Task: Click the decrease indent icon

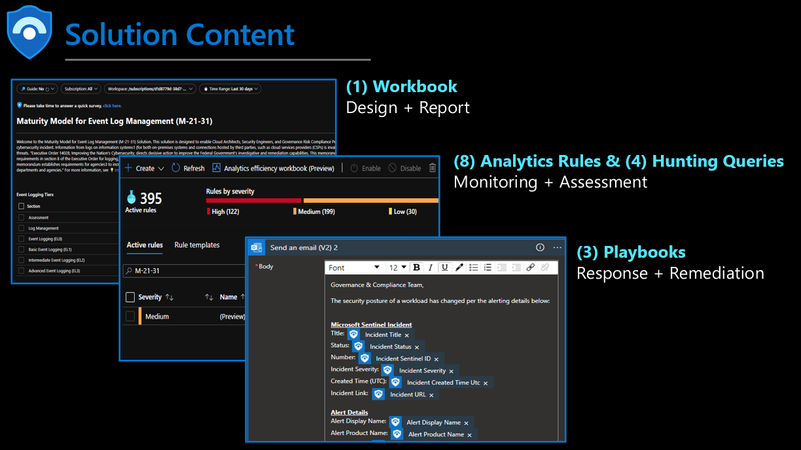Action: pyautogui.click(x=502, y=268)
